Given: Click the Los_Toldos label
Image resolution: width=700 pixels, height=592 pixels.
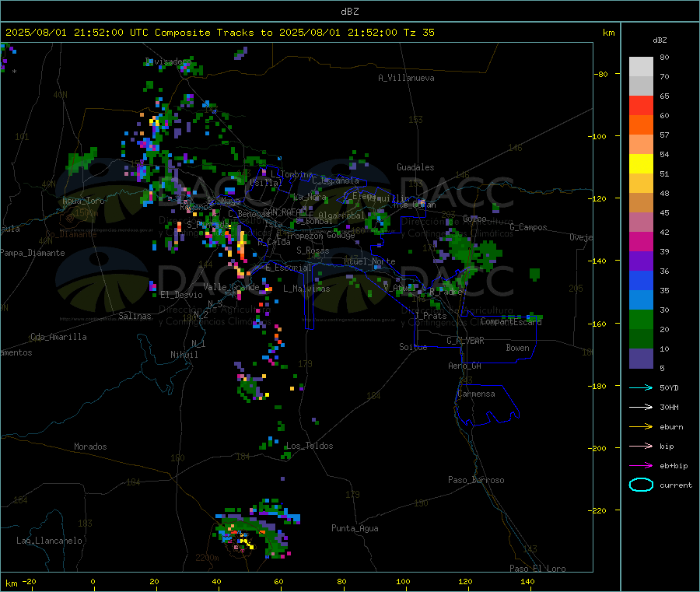Looking at the screenshot, I should [x=310, y=446].
